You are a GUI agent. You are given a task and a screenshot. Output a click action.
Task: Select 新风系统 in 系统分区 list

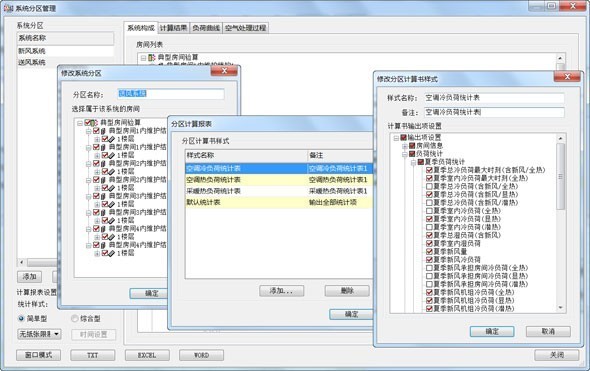pyautogui.click(x=65, y=51)
